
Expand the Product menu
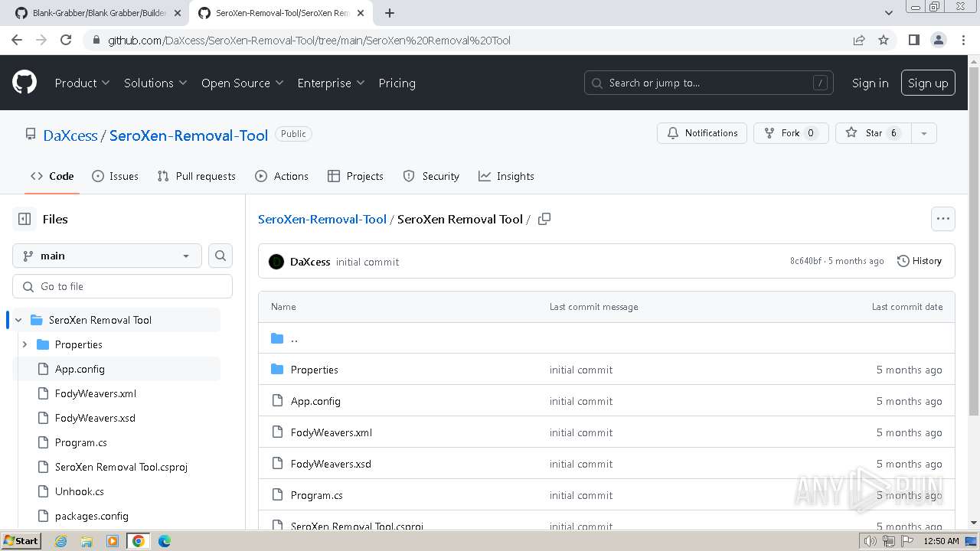coord(82,83)
